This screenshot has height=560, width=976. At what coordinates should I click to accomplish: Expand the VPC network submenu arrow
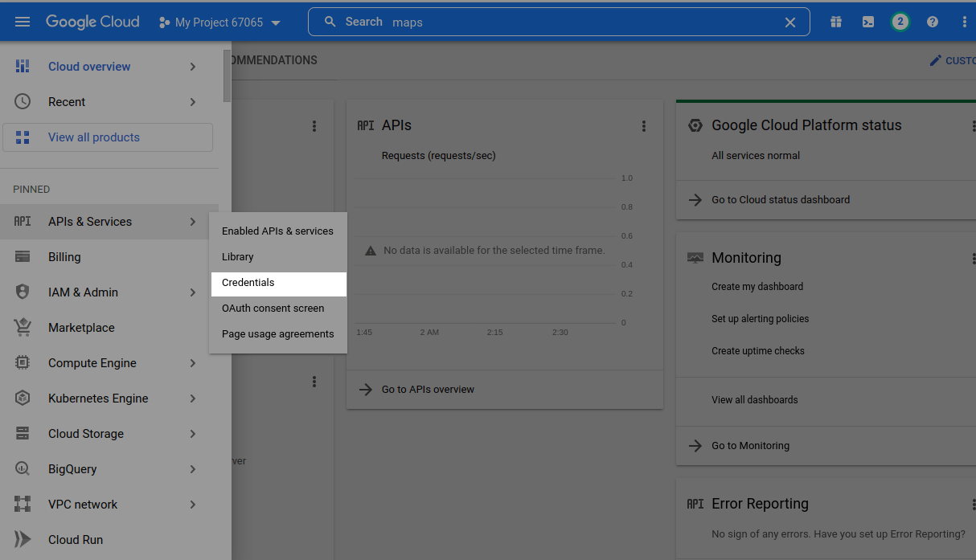tap(193, 505)
